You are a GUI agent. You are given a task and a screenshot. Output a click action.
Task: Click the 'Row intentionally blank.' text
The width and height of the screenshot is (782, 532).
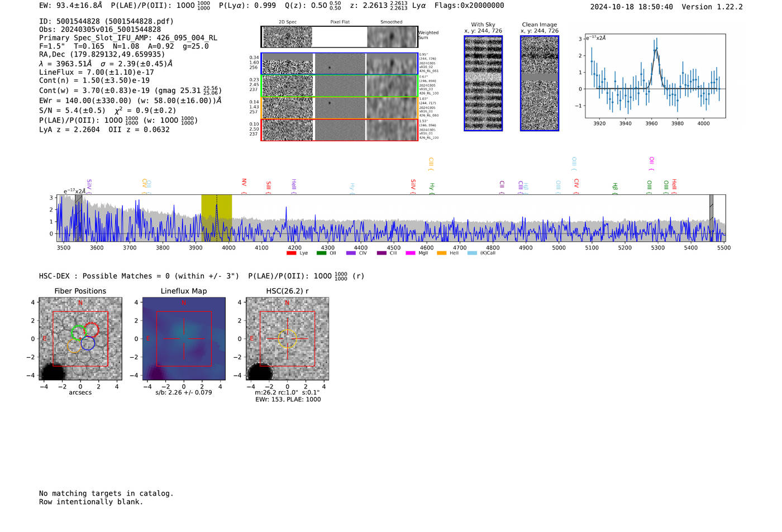pyautogui.click(x=91, y=502)
